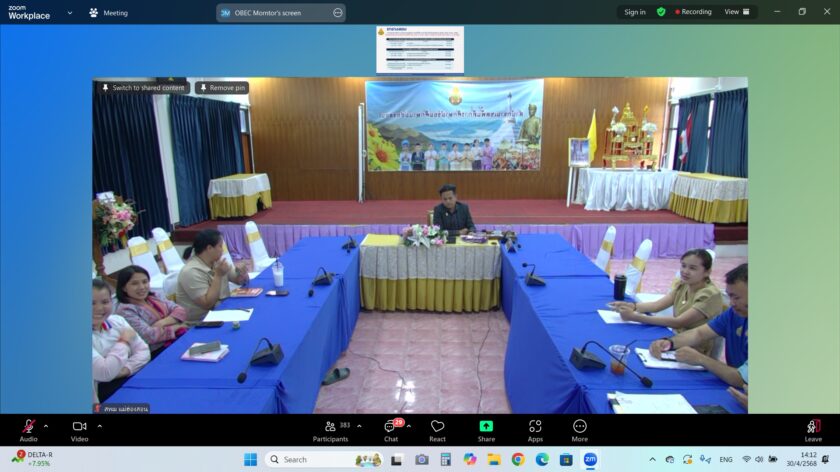
Task: Expand the participants options arrow
Action: 359,425
